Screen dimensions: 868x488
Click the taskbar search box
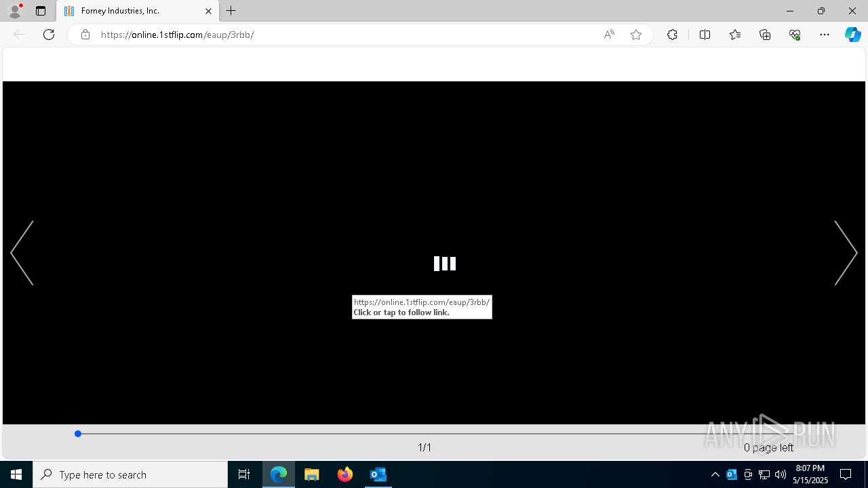(130, 474)
